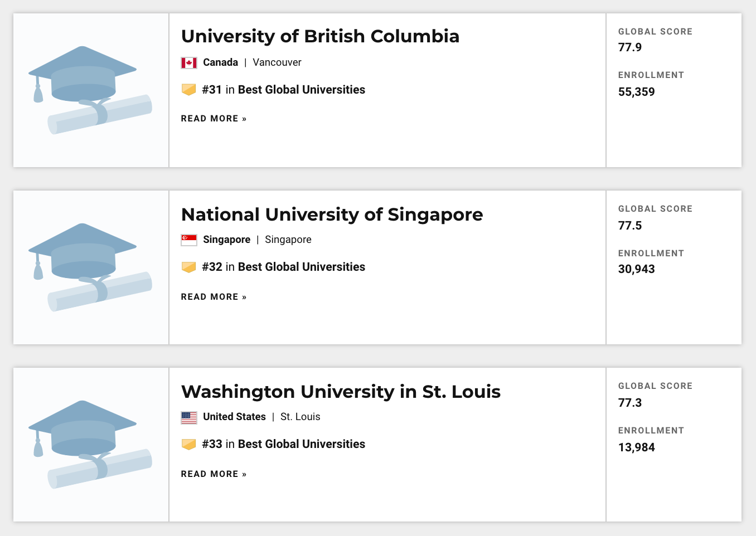Click the 77.5 global score value
This screenshot has height=536, width=756.
(630, 226)
